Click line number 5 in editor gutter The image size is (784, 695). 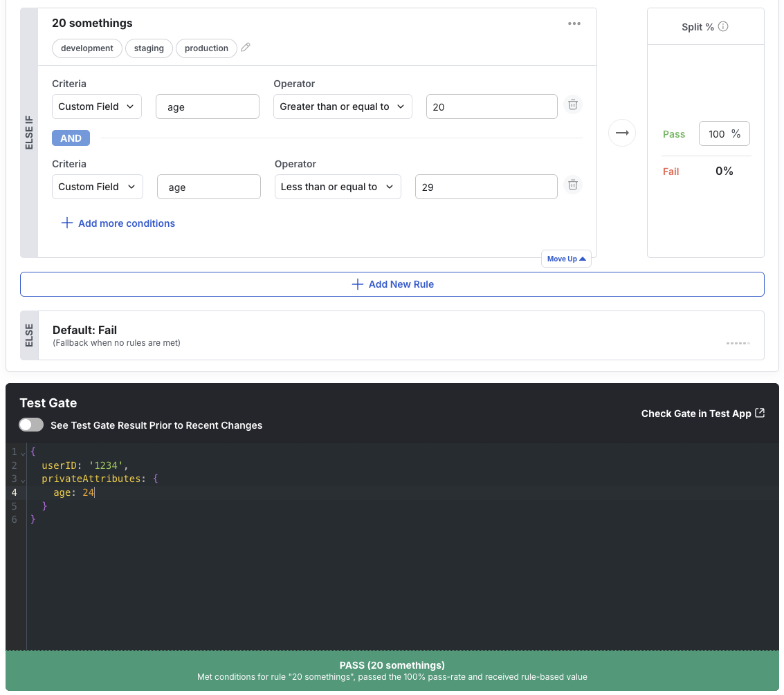[14, 506]
